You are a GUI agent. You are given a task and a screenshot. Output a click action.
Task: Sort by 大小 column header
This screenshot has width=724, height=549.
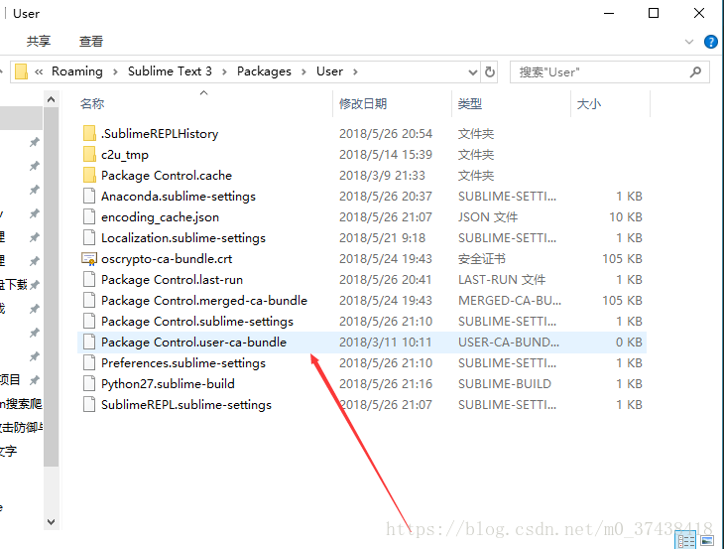589,103
